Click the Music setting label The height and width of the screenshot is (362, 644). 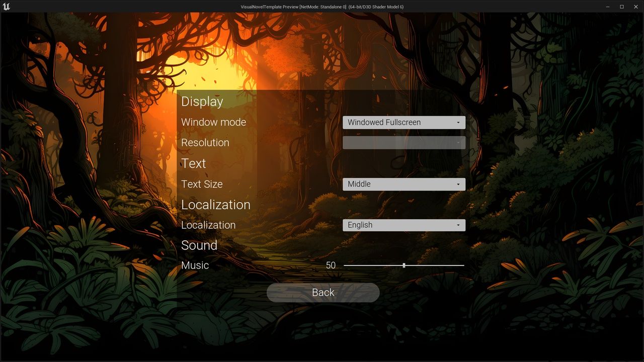click(x=195, y=265)
